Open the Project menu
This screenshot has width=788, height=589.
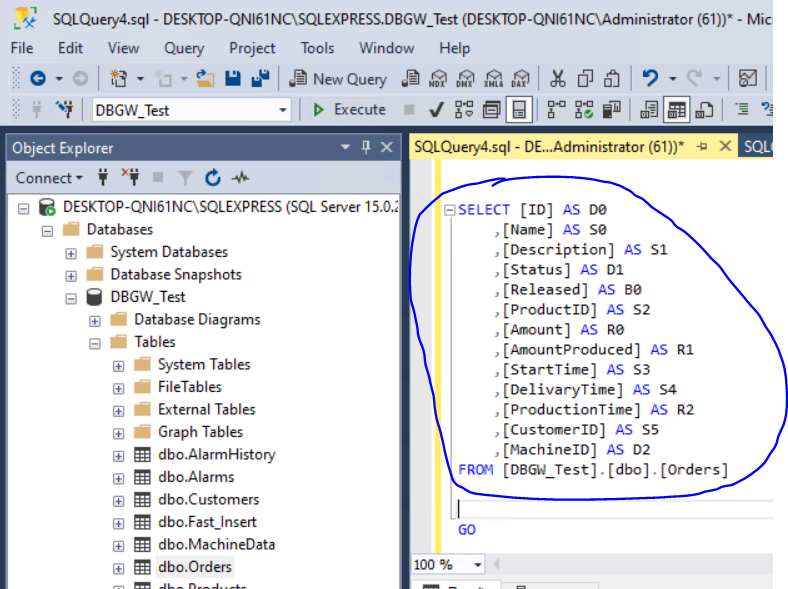pos(252,48)
